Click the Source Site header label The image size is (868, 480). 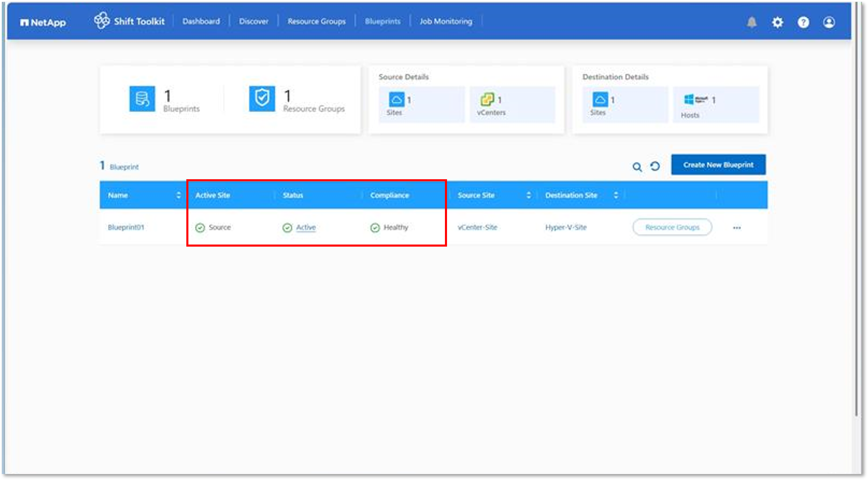click(x=476, y=195)
